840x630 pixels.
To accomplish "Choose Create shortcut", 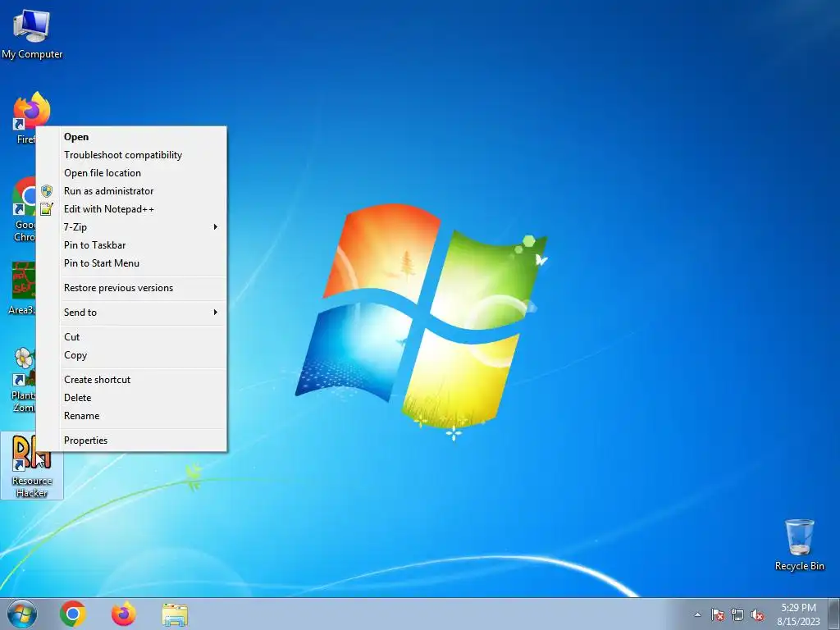I will [x=132, y=379].
